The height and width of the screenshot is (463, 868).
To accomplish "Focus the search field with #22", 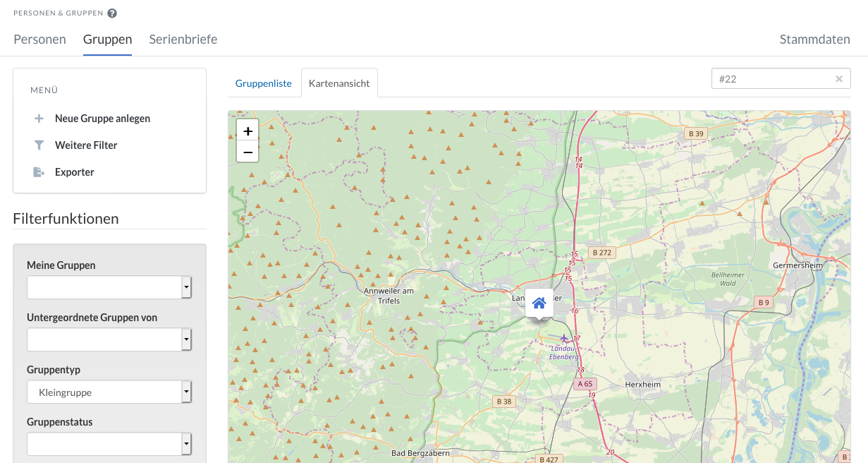I will click(x=772, y=79).
